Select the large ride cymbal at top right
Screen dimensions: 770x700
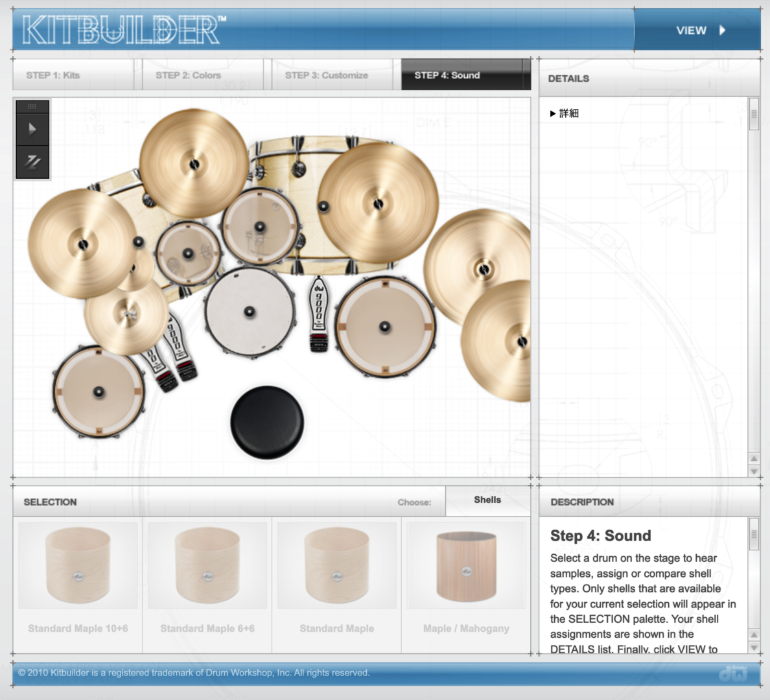click(x=378, y=203)
